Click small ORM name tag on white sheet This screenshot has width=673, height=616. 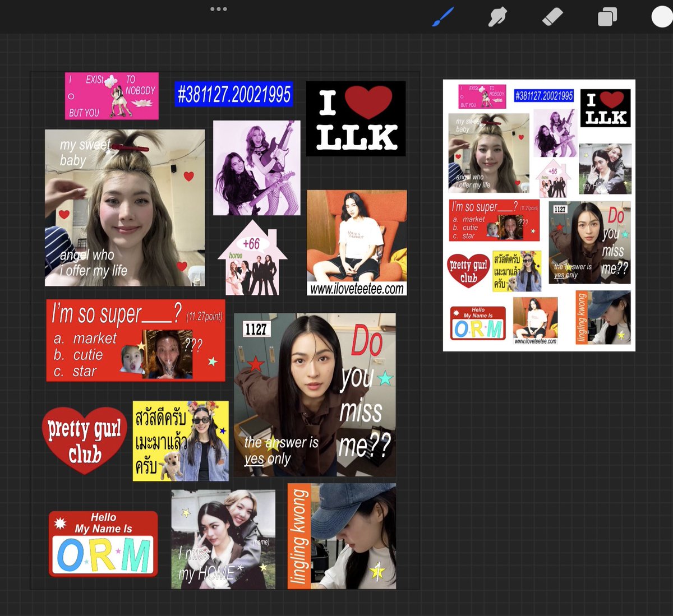pos(478,323)
